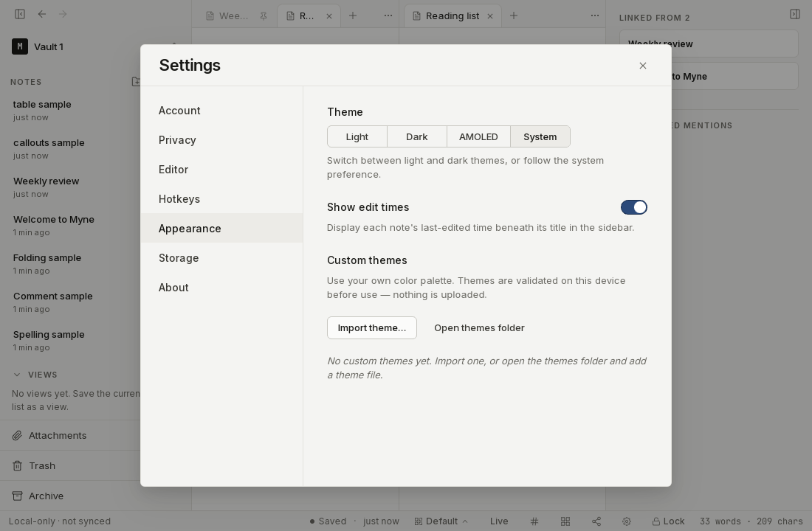Open the right pane three-dot menu

pos(594,15)
